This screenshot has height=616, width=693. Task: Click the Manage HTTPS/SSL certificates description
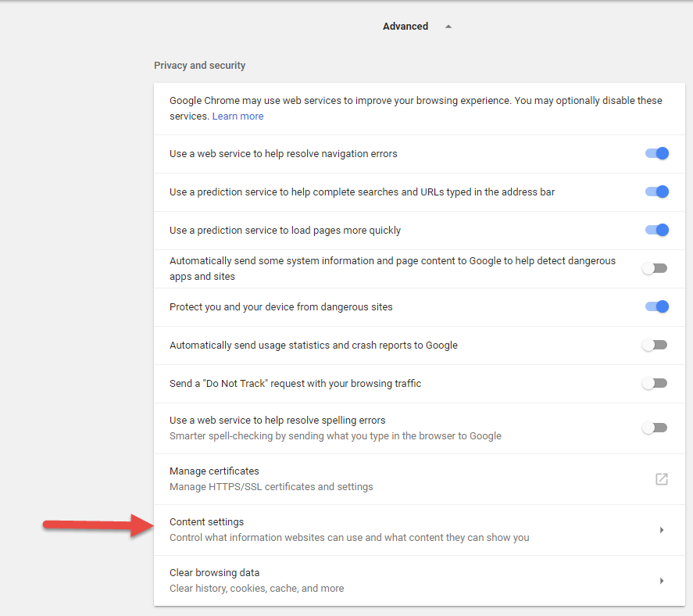271,487
